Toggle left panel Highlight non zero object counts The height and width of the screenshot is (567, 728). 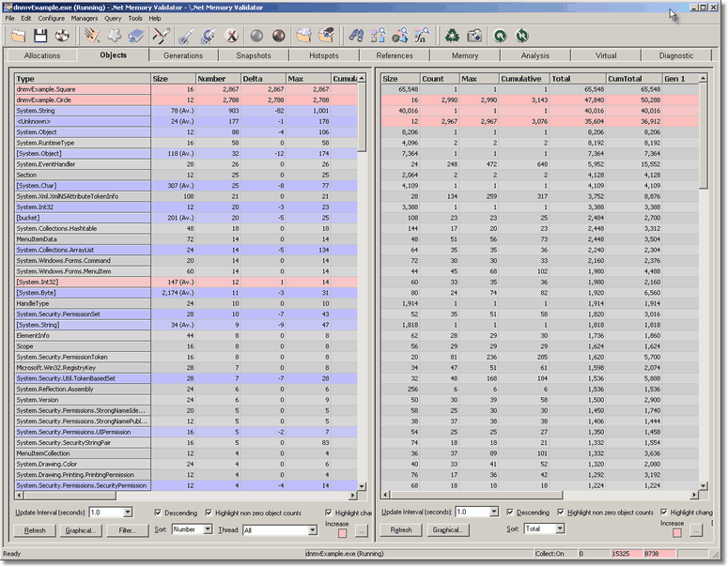(x=209, y=513)
